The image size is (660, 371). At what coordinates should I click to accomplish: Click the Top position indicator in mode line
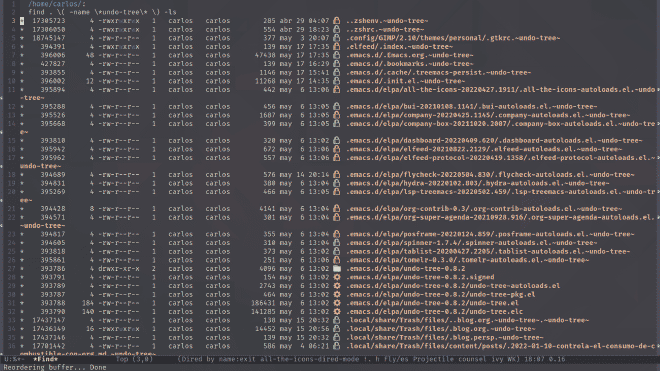(x=122, y=359)
